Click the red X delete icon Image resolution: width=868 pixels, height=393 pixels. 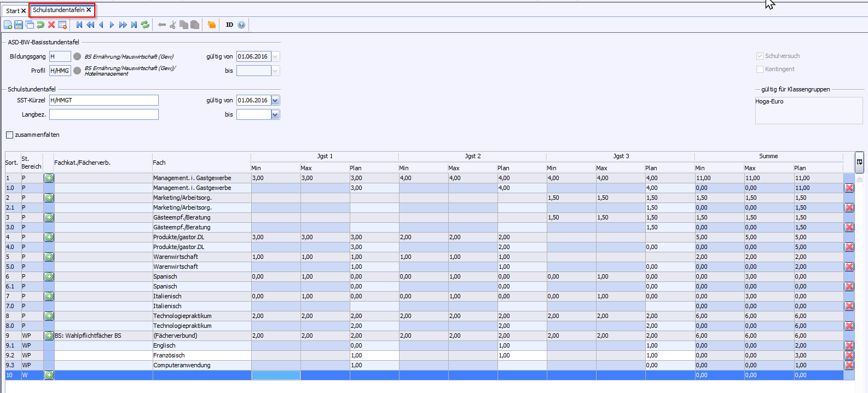[51, 25]
